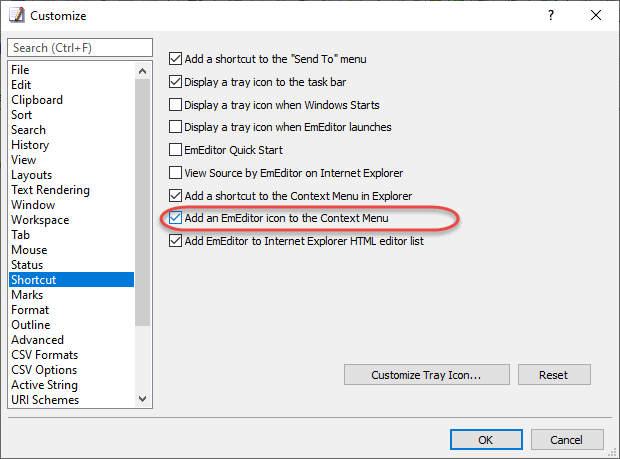Confirm the dialog with OK

486,440
